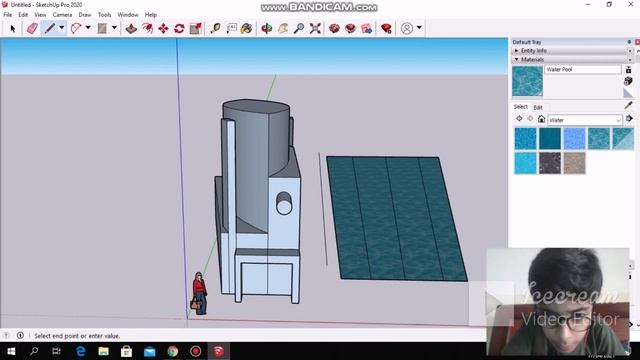Select the Offset tool
This screenshot has width=640, height=360.
click(x=147, y=28)
